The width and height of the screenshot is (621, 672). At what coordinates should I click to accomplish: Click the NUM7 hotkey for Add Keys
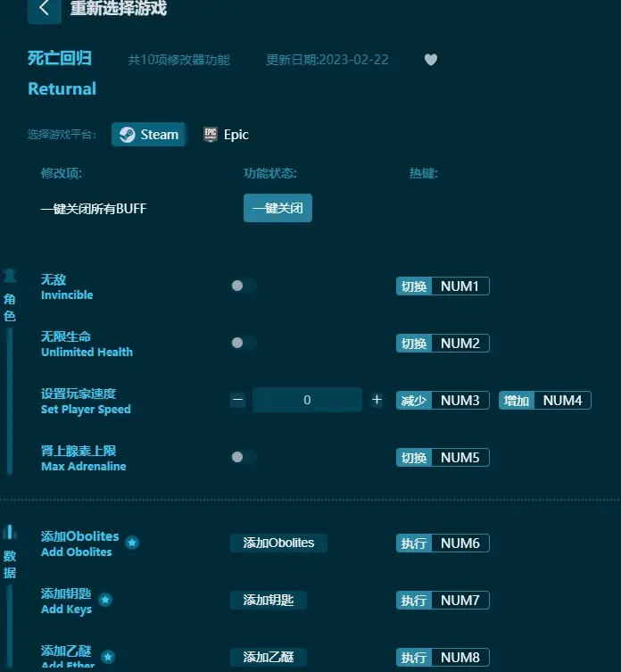coord(443,600)
